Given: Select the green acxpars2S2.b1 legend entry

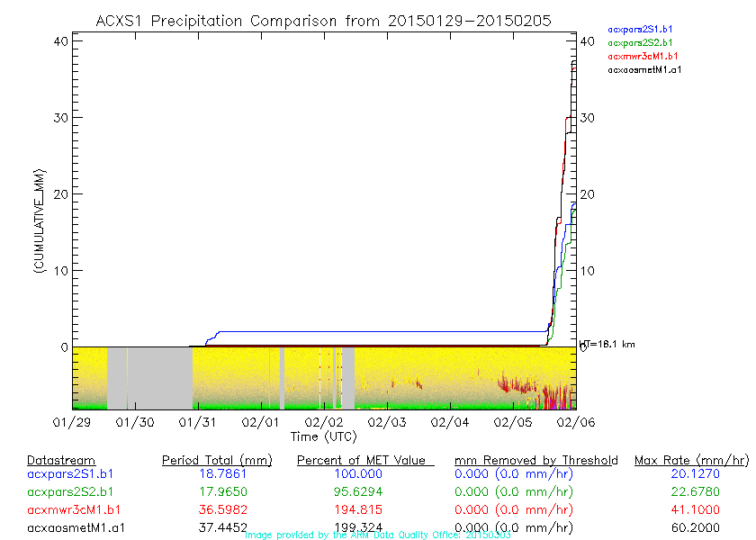Looking at the screenshot, I should pos(640,42).
